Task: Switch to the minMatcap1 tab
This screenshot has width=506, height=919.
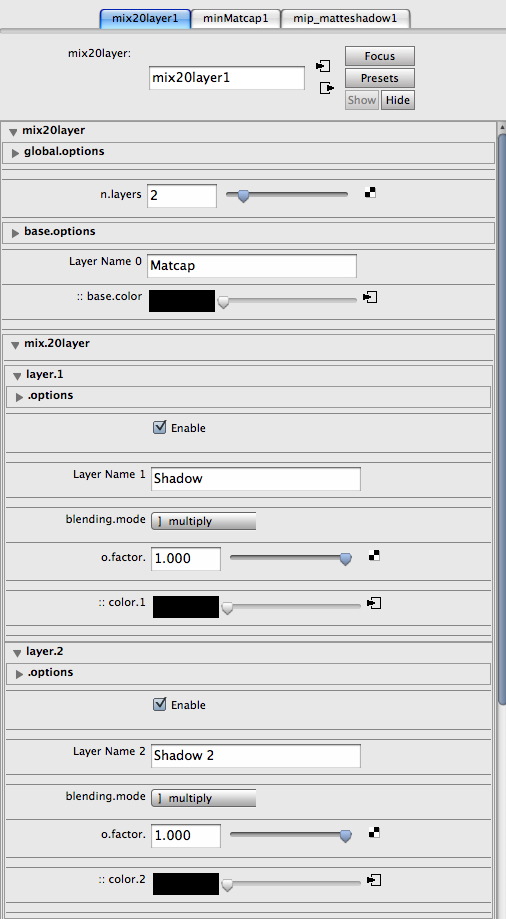Action: 236,18
